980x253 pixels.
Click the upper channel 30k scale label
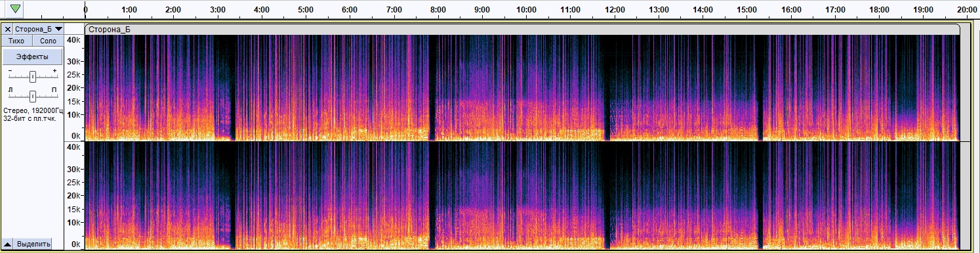[x=74, y=62]
